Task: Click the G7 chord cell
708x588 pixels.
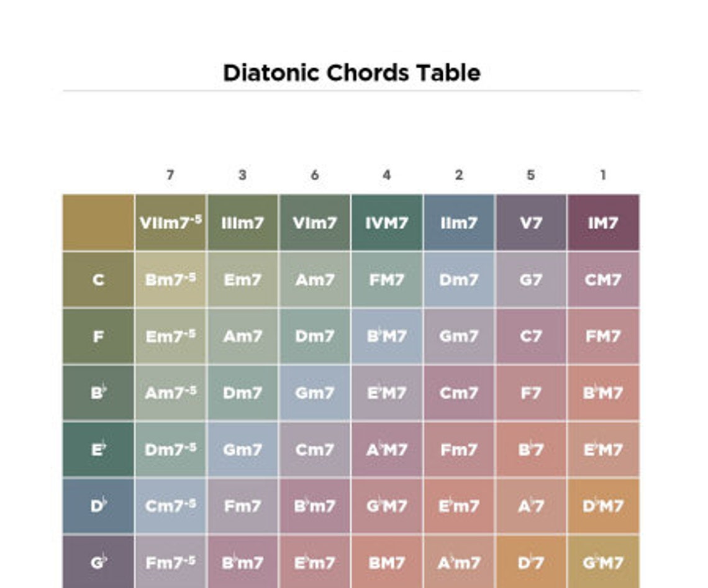Action: [530, 280]
